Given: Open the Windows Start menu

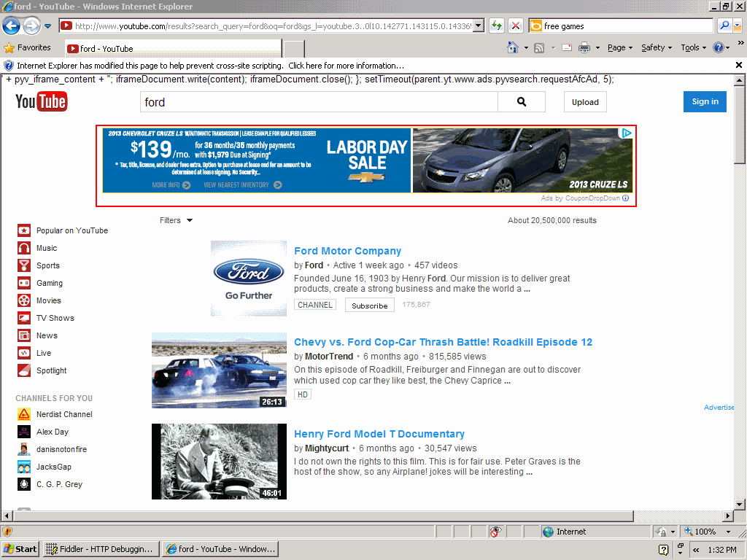Looking at the screenshot, I should [20, 549].
